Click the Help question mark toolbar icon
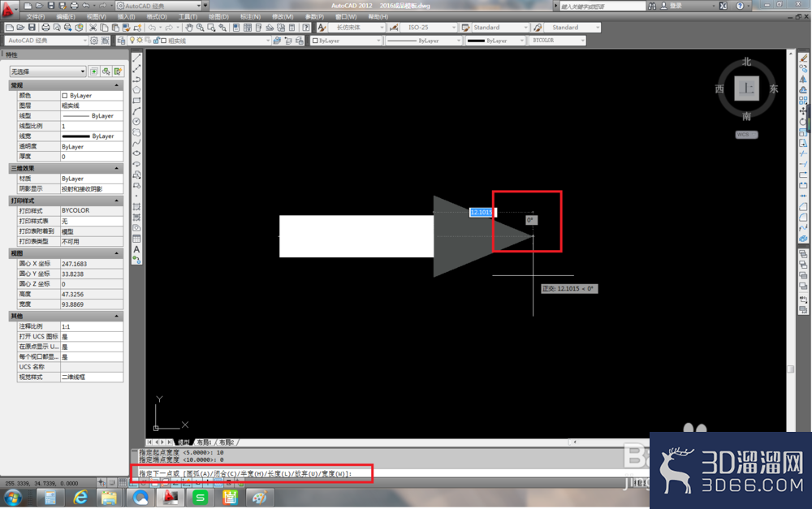The height and width of the screenshot is (509, 812). click(x=306, y=28)
